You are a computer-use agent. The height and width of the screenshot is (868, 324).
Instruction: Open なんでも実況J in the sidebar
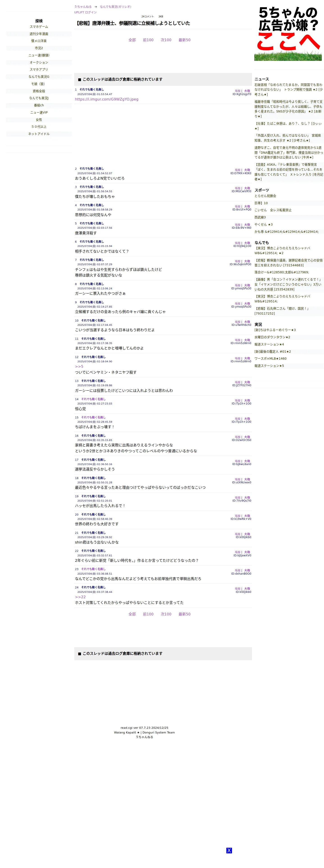click(x=39, y=98)
